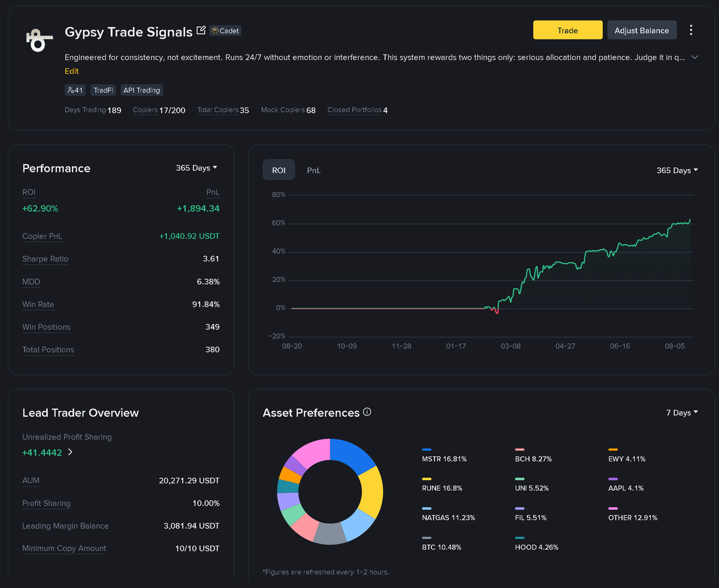
Task: Click the Win Positions label
Action: pyautogui.click(x=46, y=327)
